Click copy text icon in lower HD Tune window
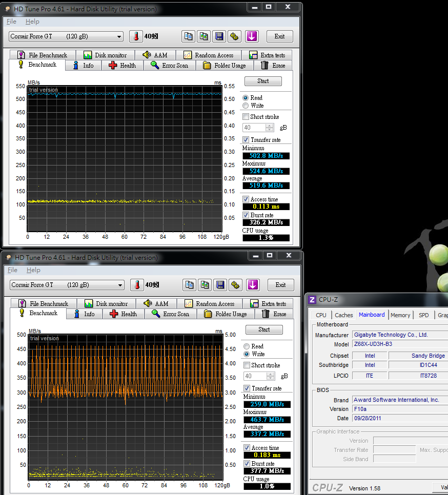448x495 pixels. 189,285
